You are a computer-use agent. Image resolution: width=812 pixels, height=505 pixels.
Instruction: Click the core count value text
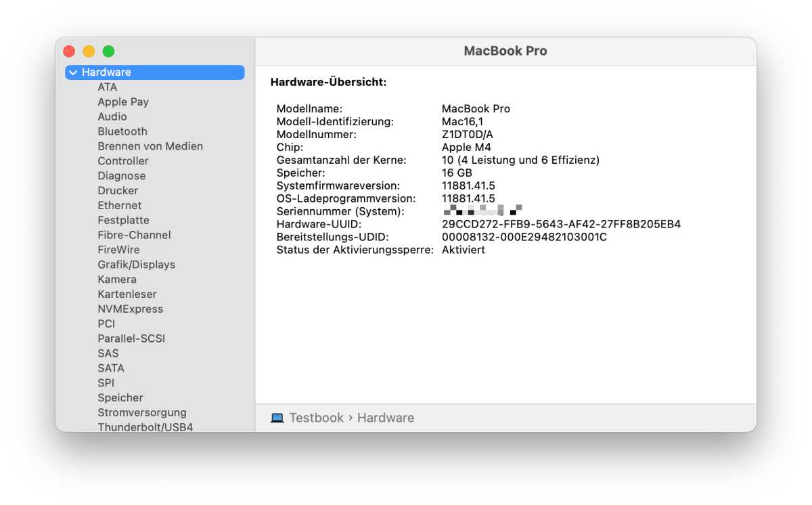520,160
